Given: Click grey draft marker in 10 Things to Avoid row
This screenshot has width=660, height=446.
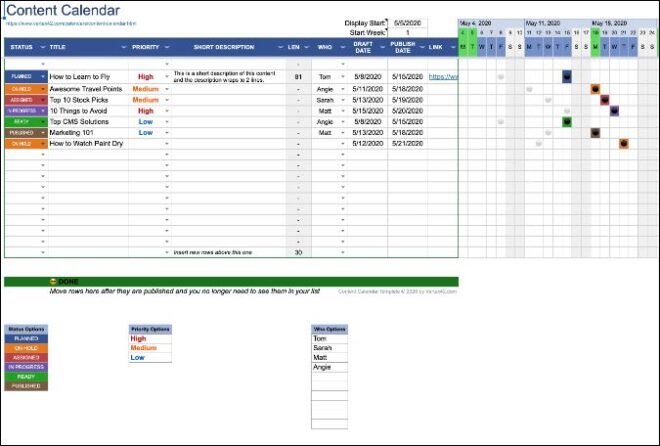Looking at the screenshot, I should 567,111.
